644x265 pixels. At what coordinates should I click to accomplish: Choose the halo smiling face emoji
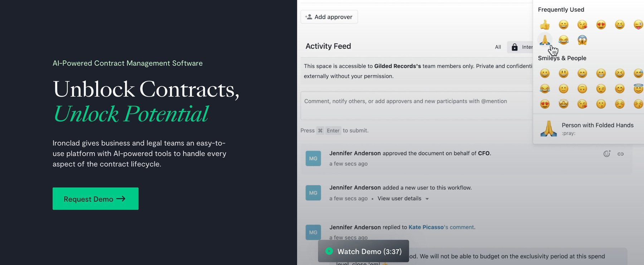coord(638,88)
